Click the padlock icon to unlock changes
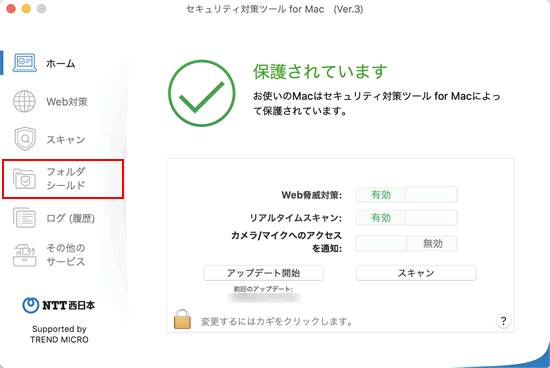This screenshot has width=550, height=368. [182, 319]
